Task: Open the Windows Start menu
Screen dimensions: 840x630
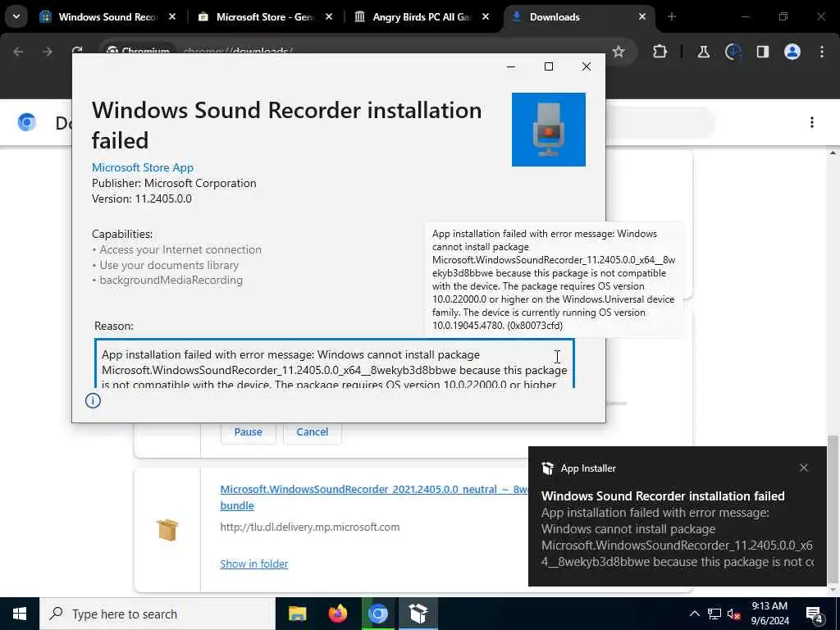Action: (20, 614)
